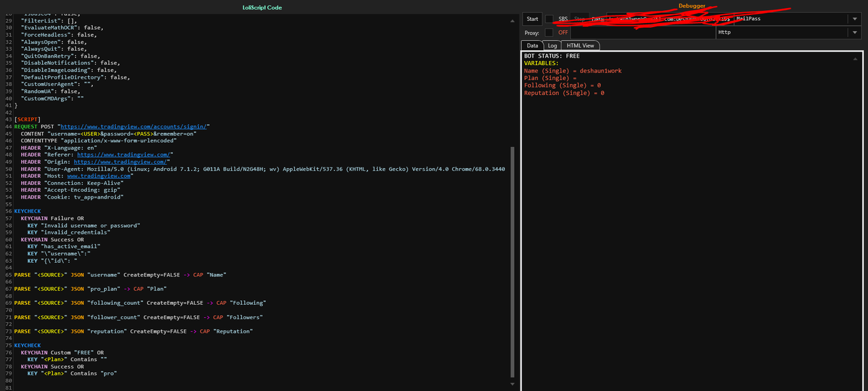Screen dimensions: 868x391
Task: Switch to the Log tab
Action: pyautogui.click(x=552, y=45)
